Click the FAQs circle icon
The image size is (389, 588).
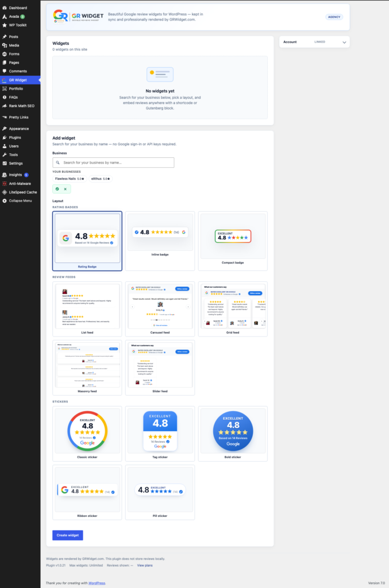(5, 97)
